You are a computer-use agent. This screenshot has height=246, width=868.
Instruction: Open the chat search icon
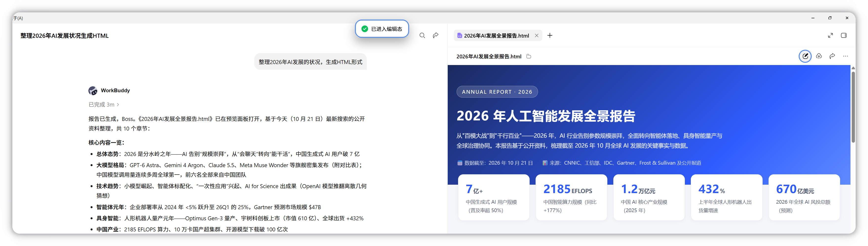point(422,35)
